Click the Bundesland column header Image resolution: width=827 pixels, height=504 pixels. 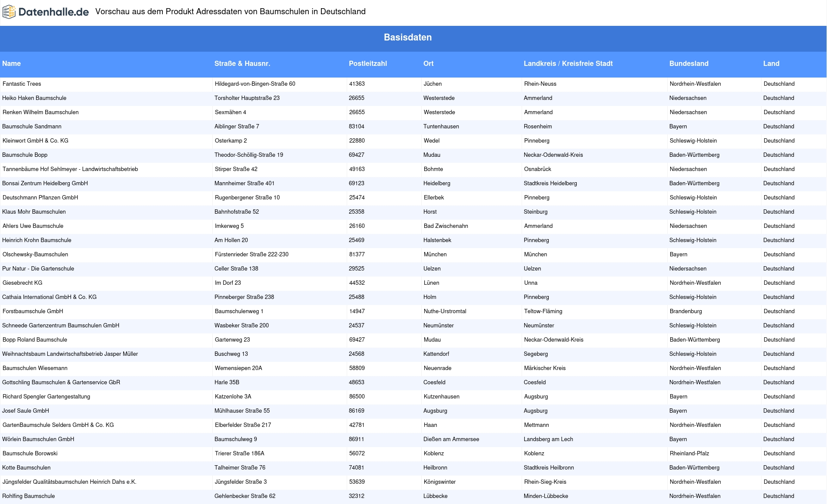(x=689, y=64)
